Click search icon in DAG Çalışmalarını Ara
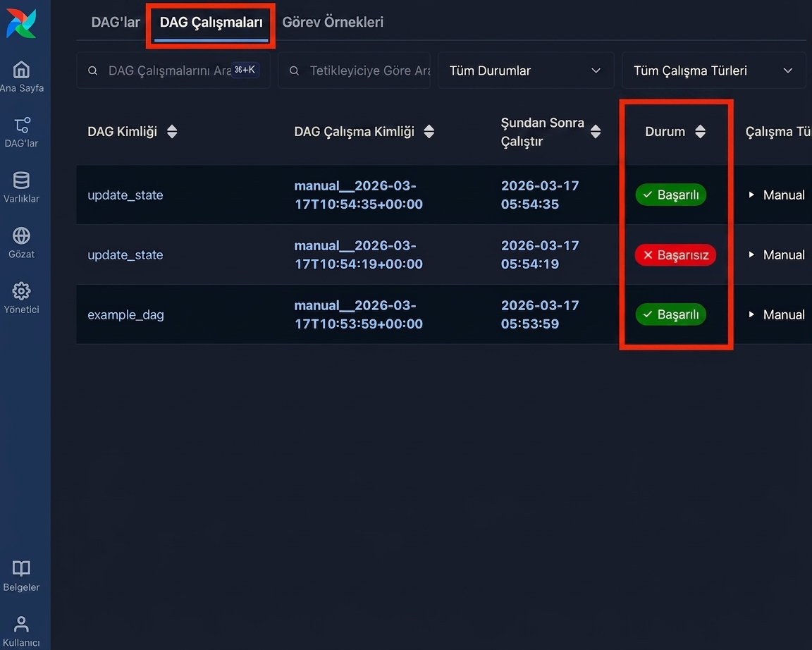Viewport: 812px width, 650px height. 93,70
